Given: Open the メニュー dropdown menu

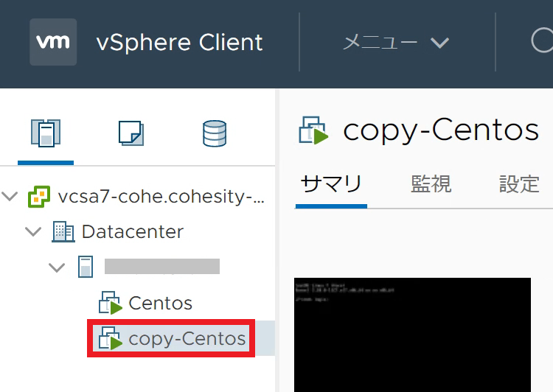Looking at the screenshot, I should [396, 43].
